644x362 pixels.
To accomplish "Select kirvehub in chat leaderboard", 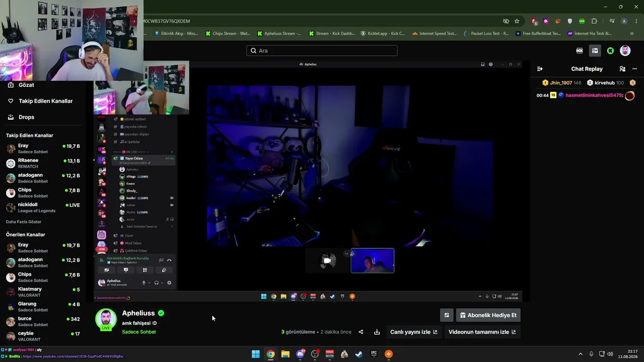I will (x=604, y=83).
